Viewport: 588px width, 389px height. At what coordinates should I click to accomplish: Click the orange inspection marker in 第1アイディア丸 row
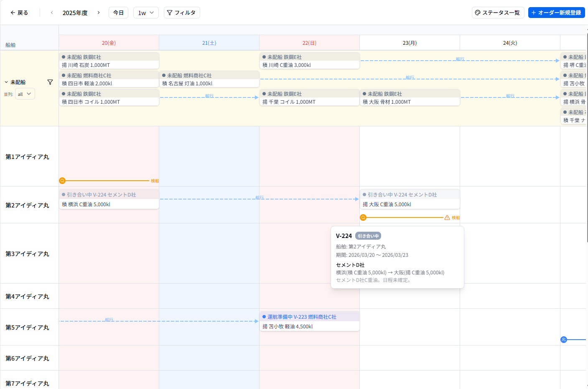pos(62,181)
